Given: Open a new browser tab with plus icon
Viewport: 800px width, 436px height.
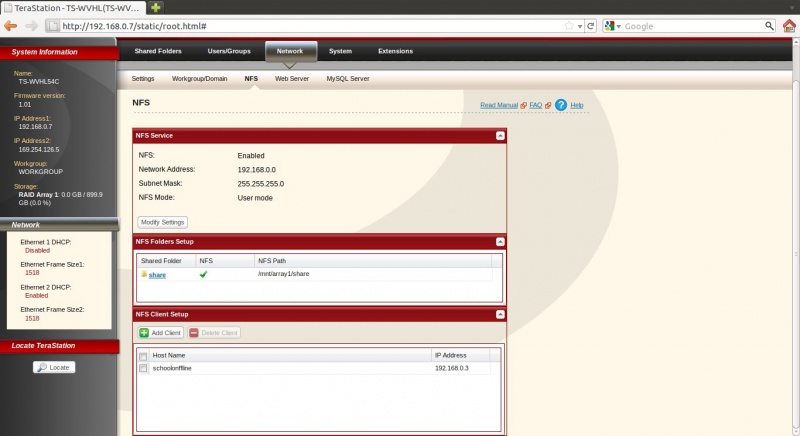Looking at the screenshot, I should click(156, 7).
